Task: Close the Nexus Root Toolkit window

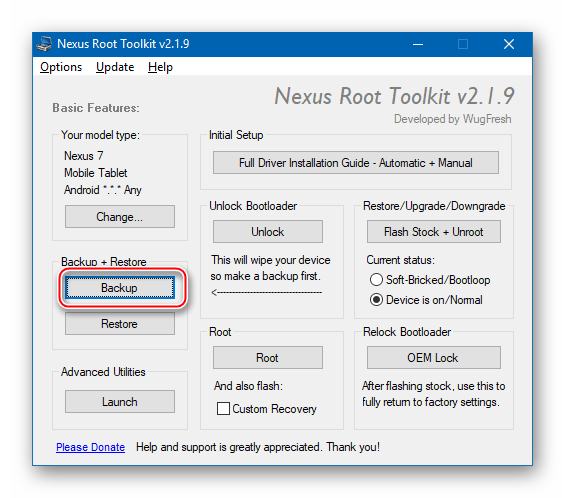Action: point(509,44)
